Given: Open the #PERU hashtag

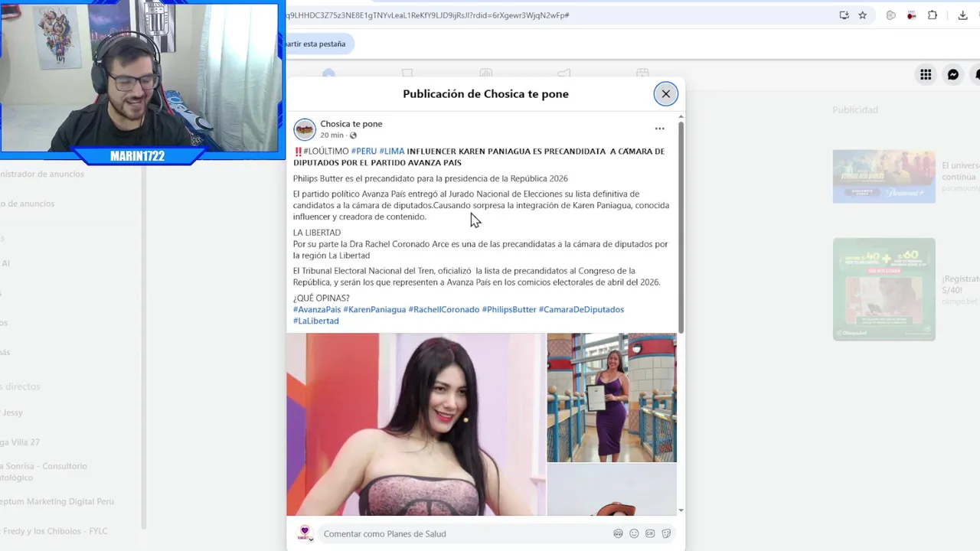Looking at the screenshot, I should [x=364, y=152].
